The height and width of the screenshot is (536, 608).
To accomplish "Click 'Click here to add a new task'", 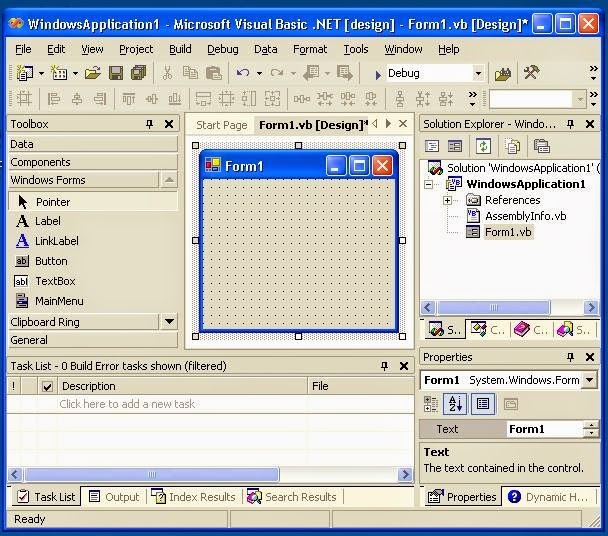I will tap(127, 404).
